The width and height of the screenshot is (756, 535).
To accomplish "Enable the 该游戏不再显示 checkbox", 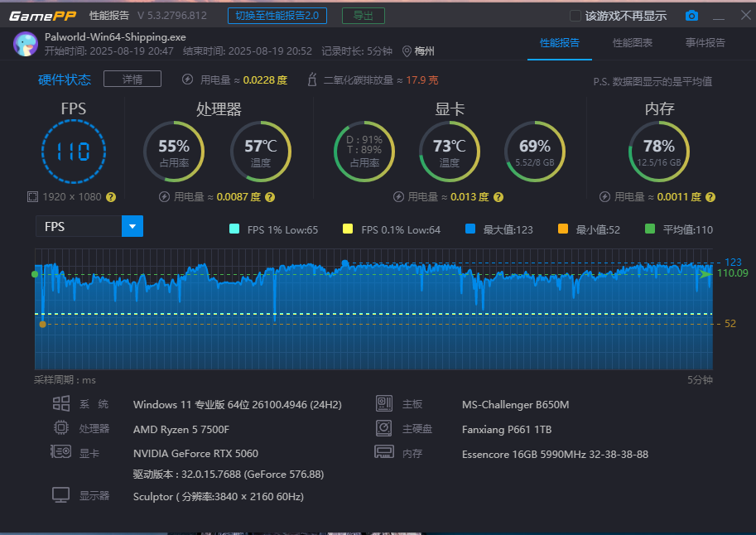I will click(x=575, y=16).
